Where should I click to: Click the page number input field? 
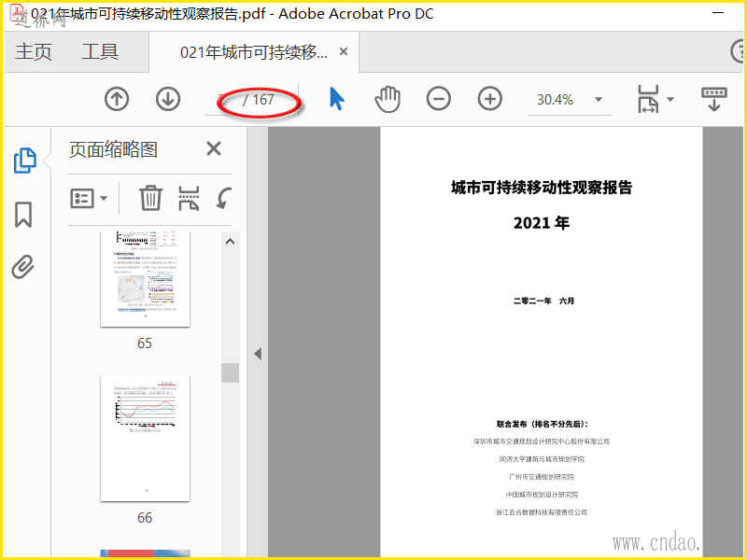pyautogui.click(x=221, y=100)
